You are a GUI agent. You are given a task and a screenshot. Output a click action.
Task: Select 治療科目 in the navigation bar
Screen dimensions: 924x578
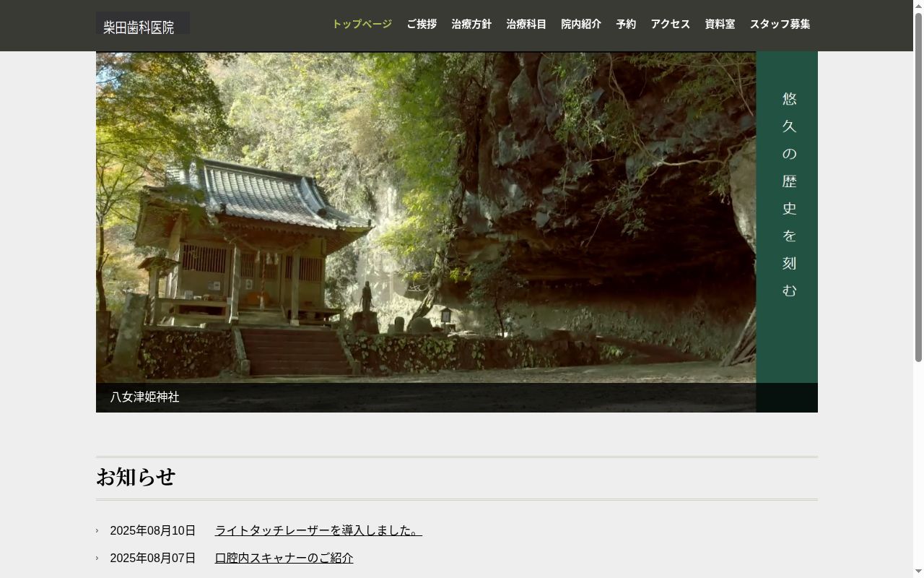click(526, 24)
